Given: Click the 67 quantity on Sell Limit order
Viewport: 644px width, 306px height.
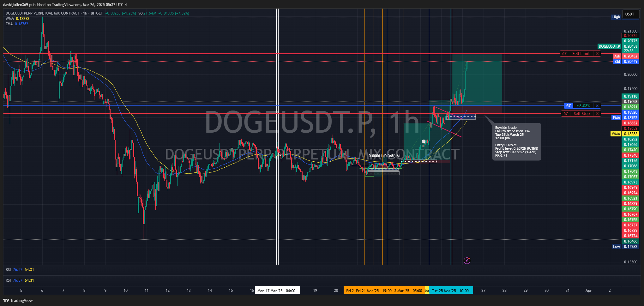Looking at the screenshot, I should (564, 54).
